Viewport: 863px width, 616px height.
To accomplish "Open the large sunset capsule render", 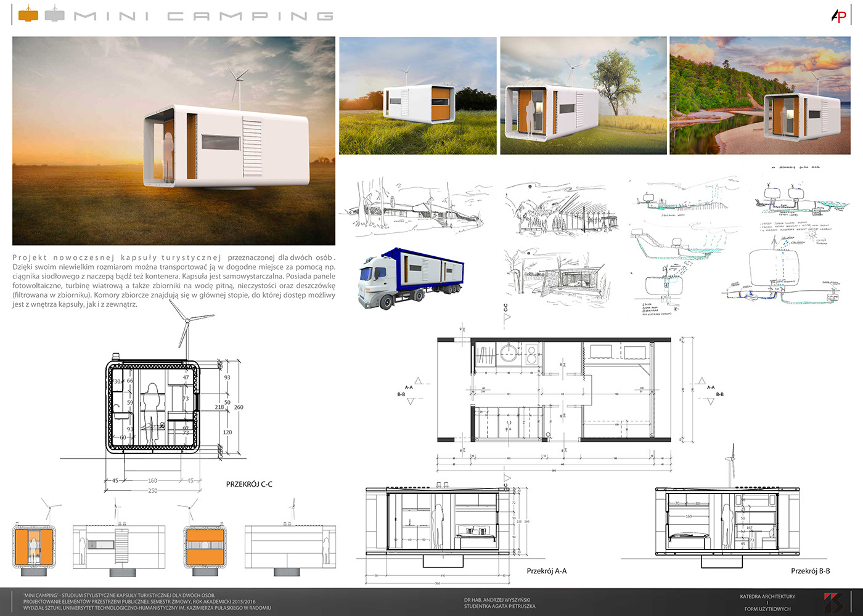I will click(174, 141).
